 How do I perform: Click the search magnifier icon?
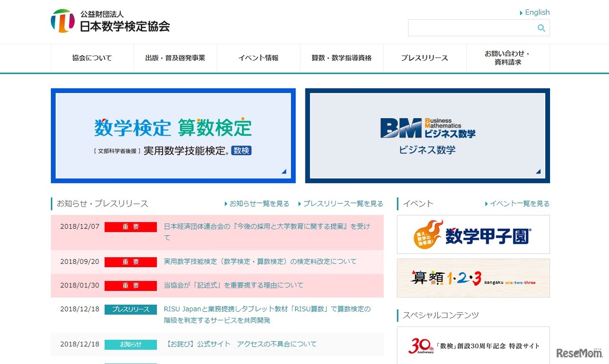[541, 28]
